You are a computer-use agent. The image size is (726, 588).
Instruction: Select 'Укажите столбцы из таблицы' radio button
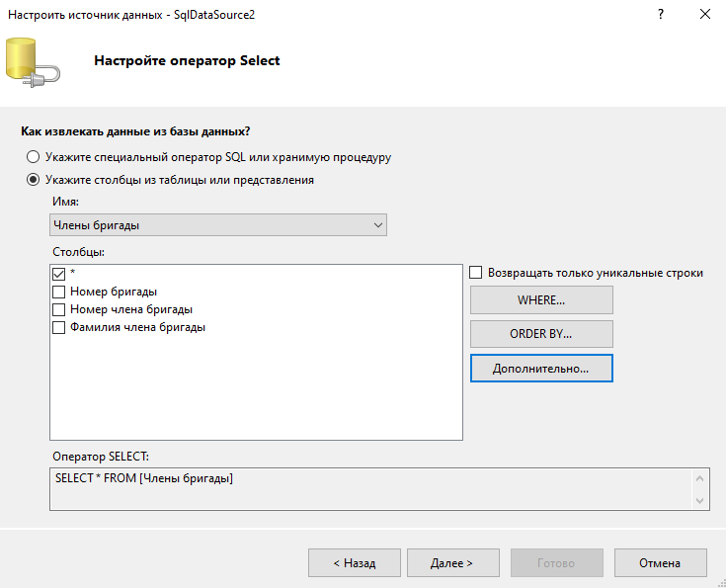[33, 180]
